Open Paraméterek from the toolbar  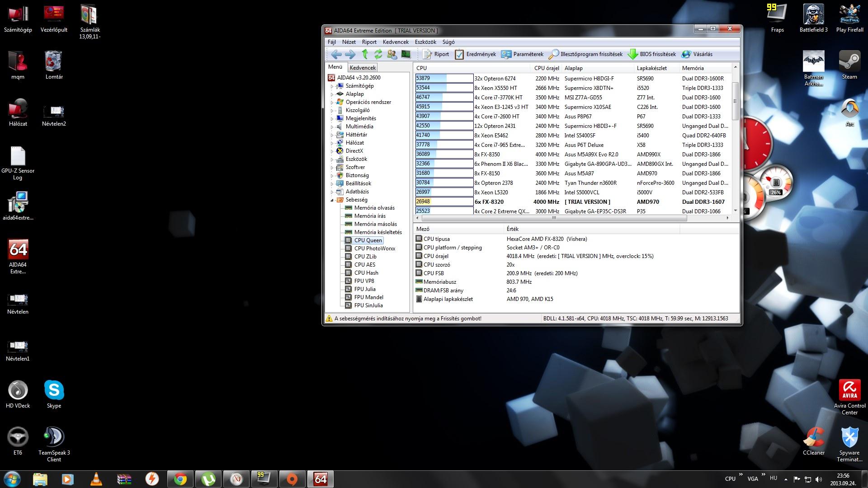[x=522, y=54]
